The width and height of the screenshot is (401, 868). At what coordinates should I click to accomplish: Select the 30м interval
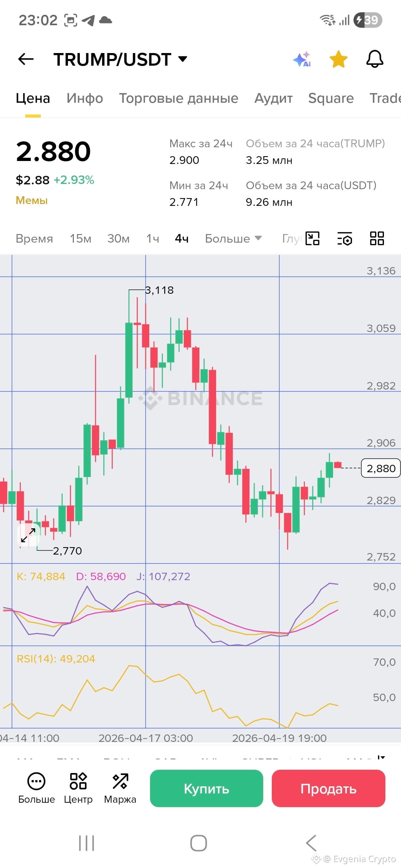coord(118,239)
